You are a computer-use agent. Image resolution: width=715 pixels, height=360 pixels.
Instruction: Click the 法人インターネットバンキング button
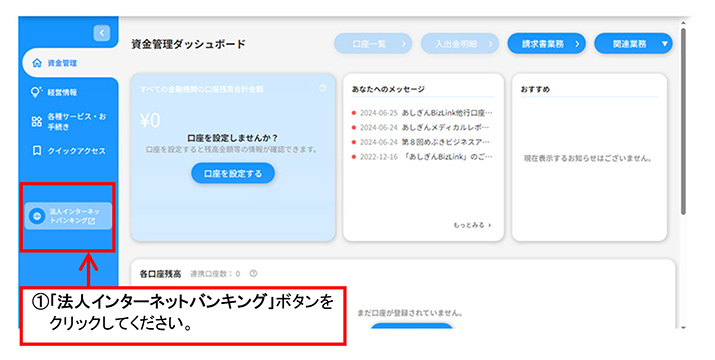pos(68,216)
